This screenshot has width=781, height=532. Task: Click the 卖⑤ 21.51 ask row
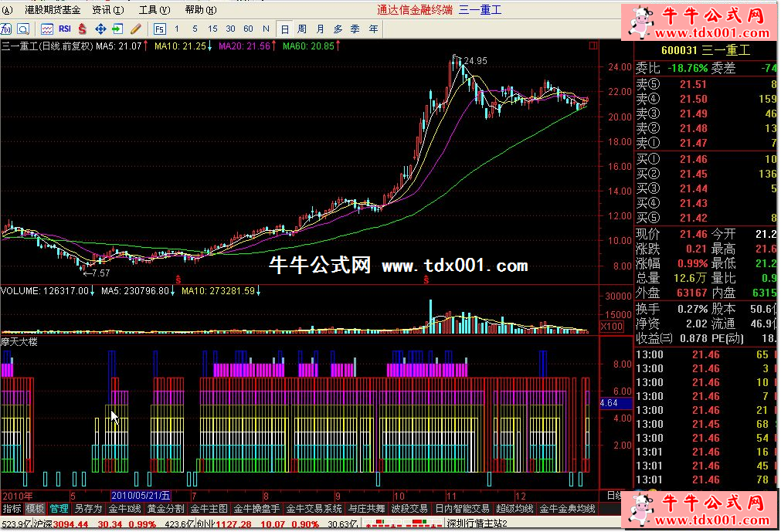point(706,85)
